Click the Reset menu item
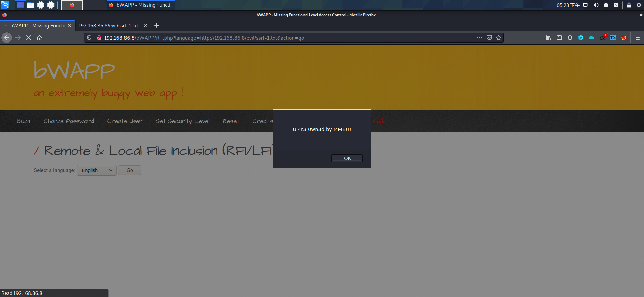This screenshot has width=644, height=297. [x=231, y=121]
